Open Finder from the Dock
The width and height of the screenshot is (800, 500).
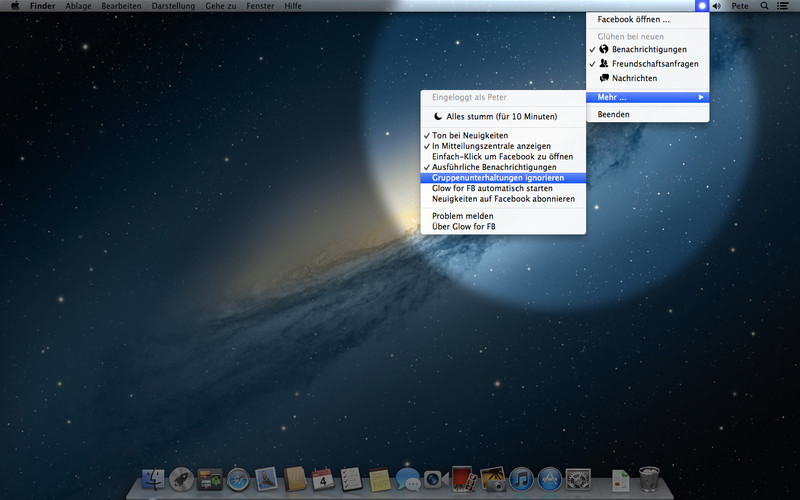click(x=154, y=480)
